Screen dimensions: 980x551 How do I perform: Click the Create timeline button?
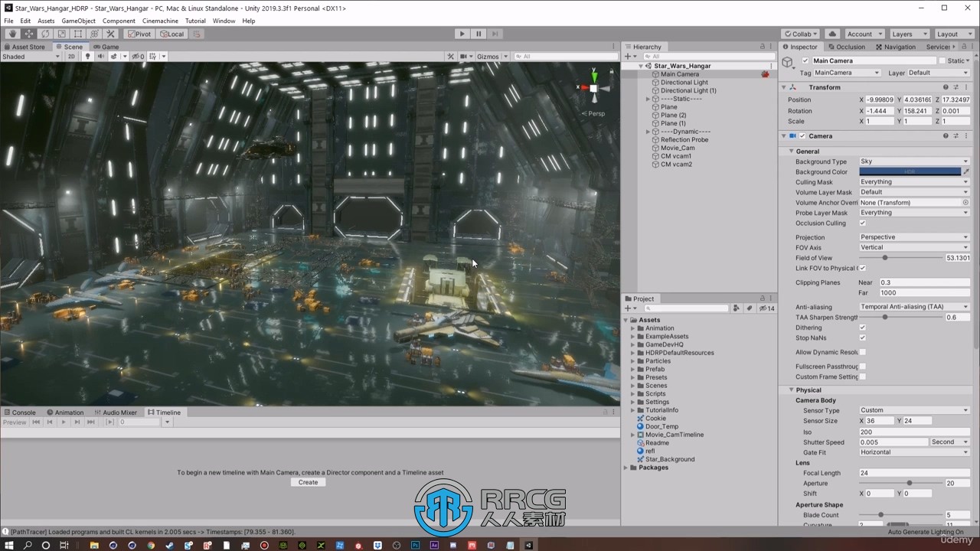(309, 482)
